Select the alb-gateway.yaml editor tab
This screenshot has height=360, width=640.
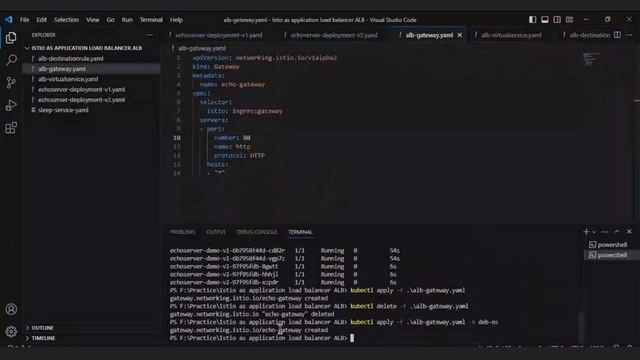(x=429, y=35)
